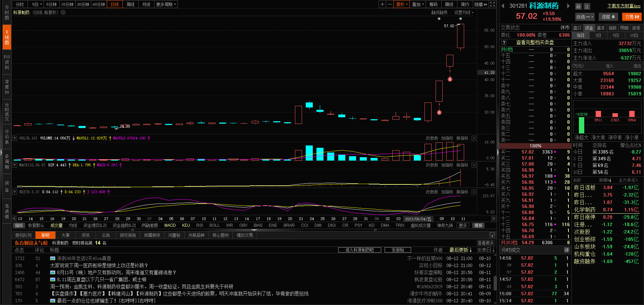Screen dimensions: 644x305
Task: Toggle MACD indicator
Action: [170, 225]
